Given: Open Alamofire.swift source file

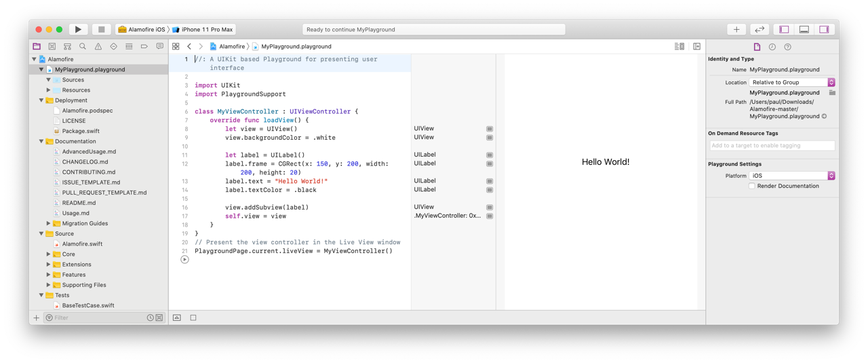Looking at the screenshot, I should 82,244.
